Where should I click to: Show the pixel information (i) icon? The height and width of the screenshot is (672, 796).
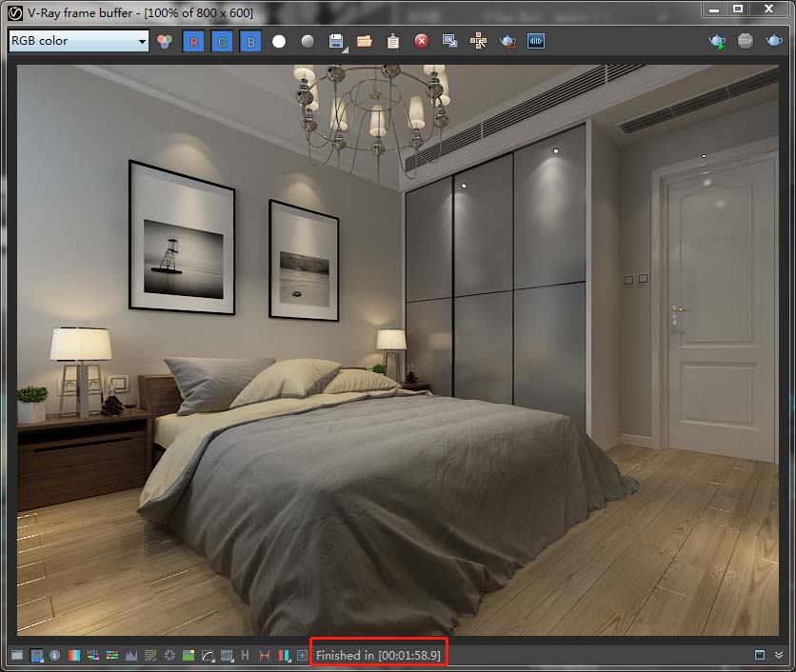point(55,656)
